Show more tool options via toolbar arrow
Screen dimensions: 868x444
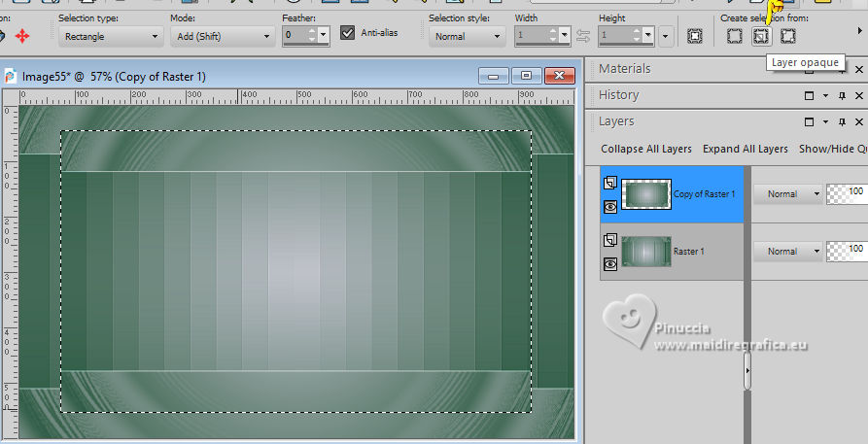click(x=859, y=31)
